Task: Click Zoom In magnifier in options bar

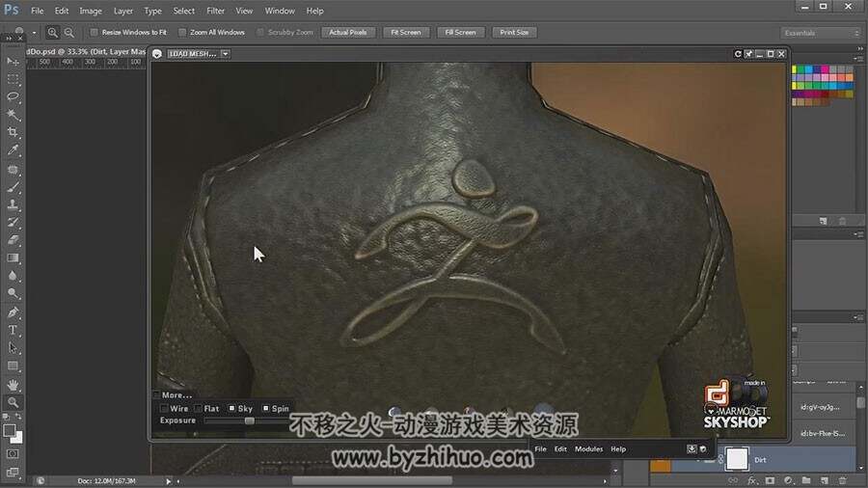Action: pos(53,33)
